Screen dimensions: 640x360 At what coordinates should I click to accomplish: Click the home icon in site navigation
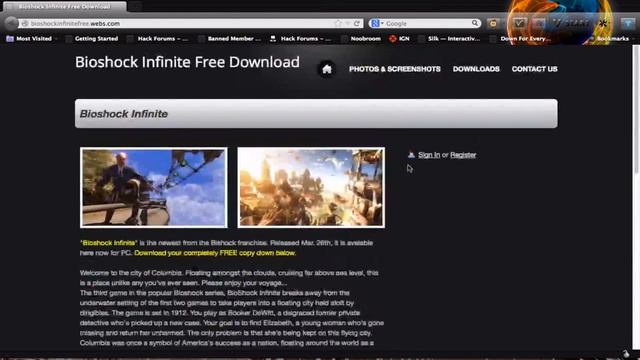pyautogui.click(x=327, y=69)
